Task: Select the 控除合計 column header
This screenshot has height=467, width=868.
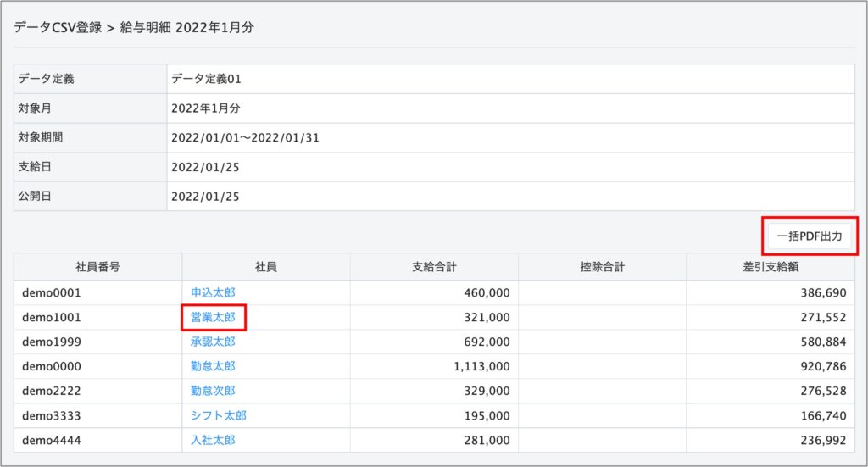Action: click(601, 267)
